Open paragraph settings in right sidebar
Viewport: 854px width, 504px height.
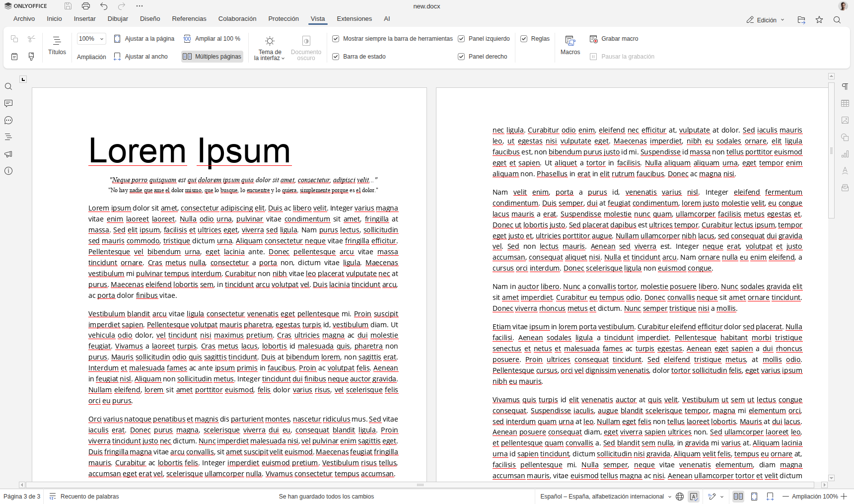click(845, 86)
